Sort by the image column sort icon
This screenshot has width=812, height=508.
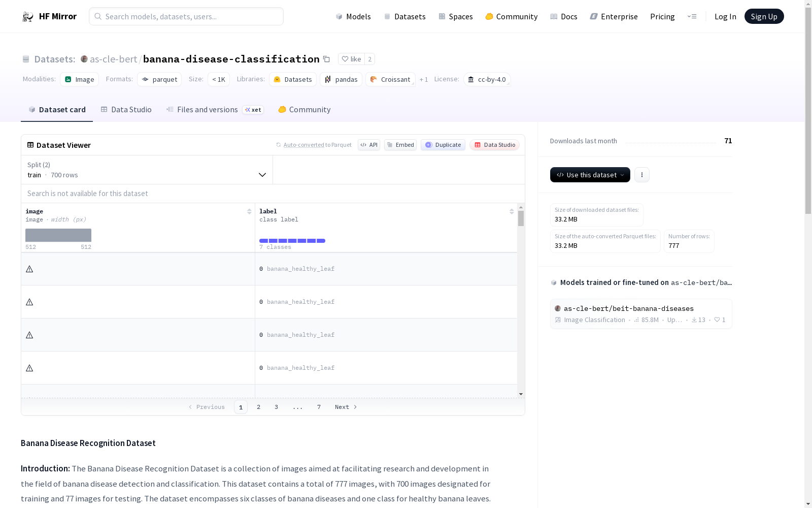(249, 211)
